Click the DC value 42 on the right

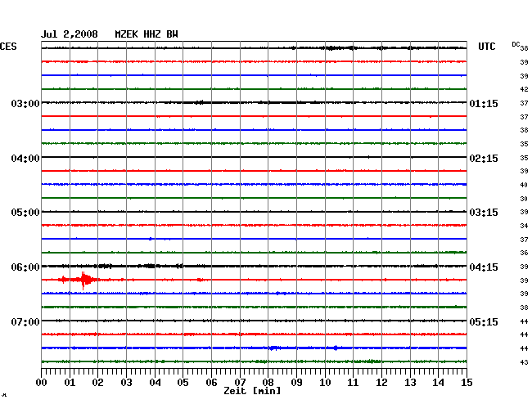(x=524, y=89)
